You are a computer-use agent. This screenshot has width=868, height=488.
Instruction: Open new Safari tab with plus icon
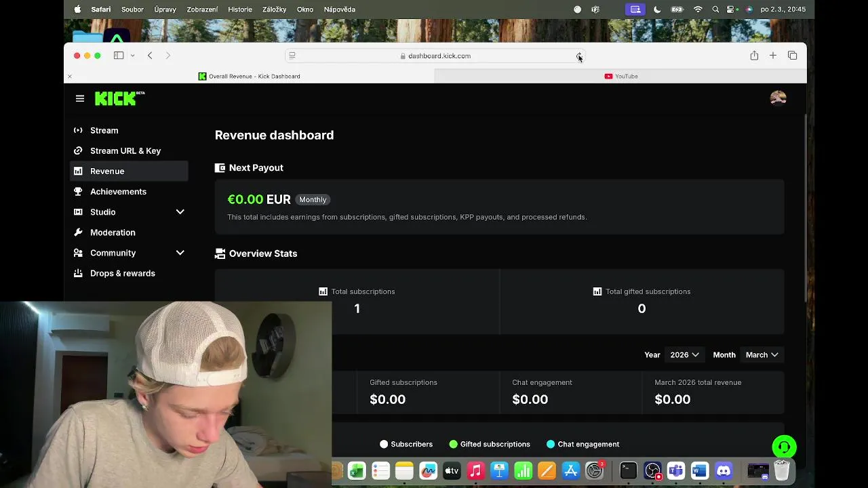point(773,56)
